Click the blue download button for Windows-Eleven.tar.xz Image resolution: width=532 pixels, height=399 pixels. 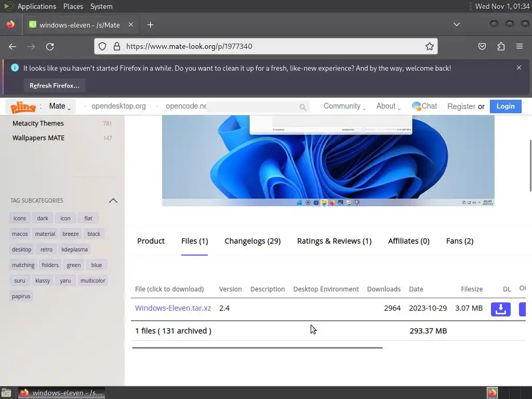(501, 309)
